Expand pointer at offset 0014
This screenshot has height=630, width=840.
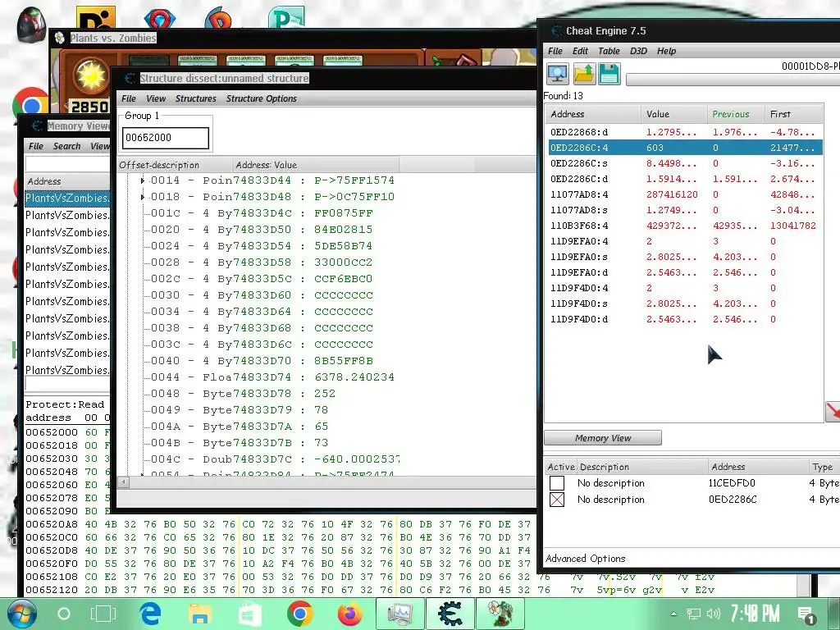(x=143, y=180)
